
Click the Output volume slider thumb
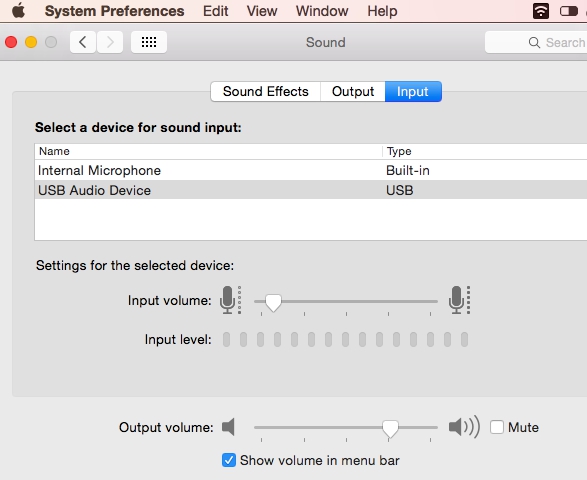[390, 428]
